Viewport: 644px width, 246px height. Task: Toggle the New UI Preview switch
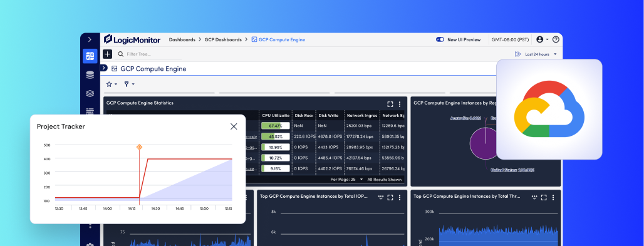click(440, 40)
